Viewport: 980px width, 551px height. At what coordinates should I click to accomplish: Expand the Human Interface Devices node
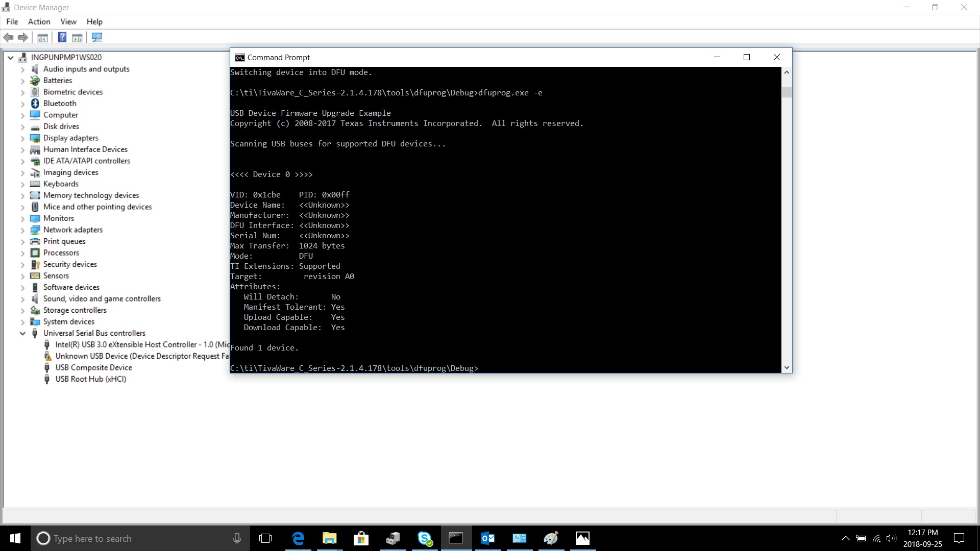click(22, 150)
